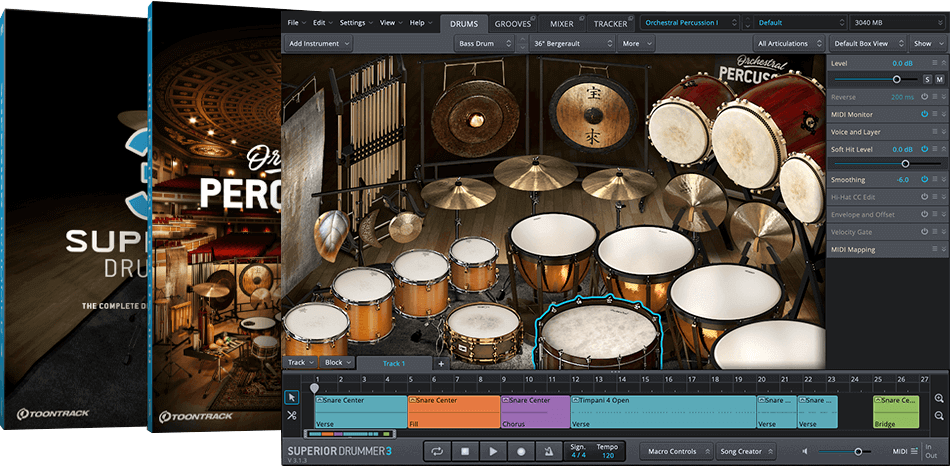
Task: Enable the Velocity Gate power toggle
Action: pyautogui.click(x=925, y=231)
